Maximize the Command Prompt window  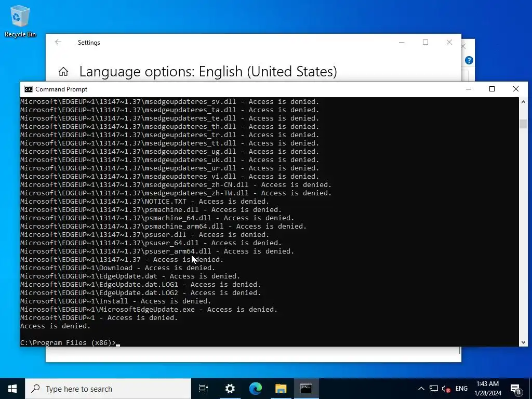(x=492, y=89)
